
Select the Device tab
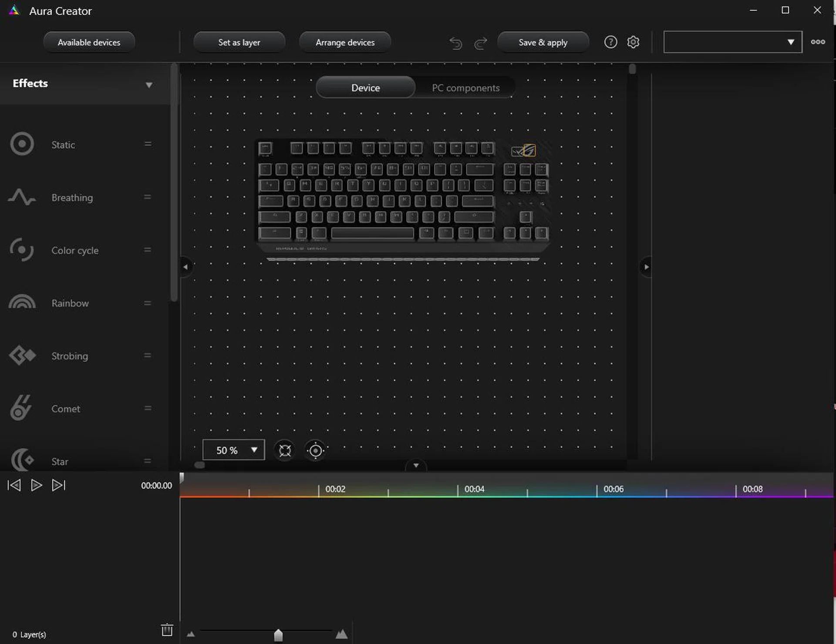(x=365, y=88)
